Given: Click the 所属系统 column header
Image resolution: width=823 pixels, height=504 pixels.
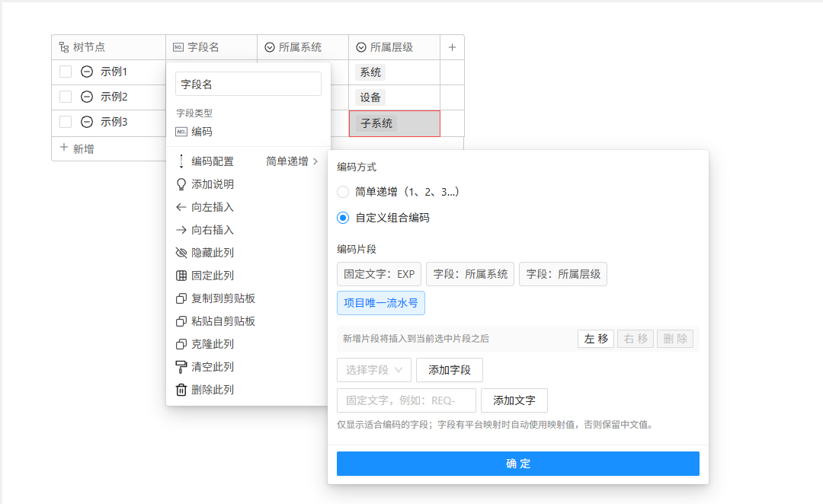Looking at the screenshot, I should (303, 47).
